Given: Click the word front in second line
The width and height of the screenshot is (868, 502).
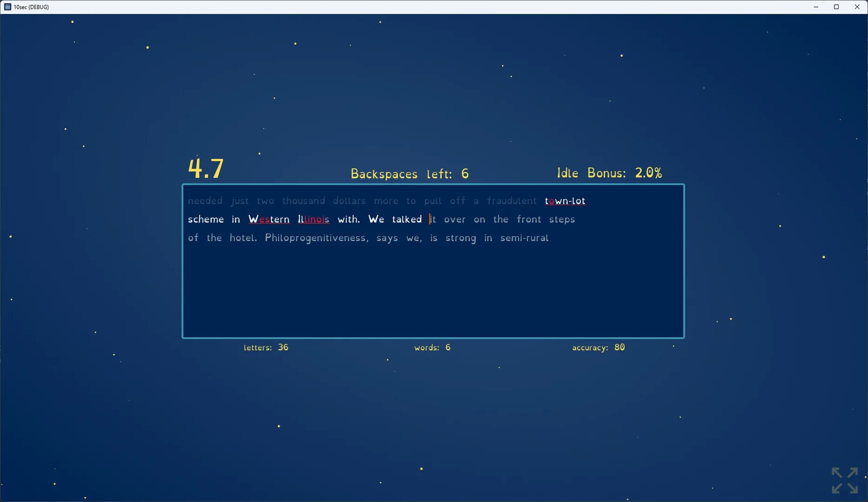Looking at the screenshot, I should pos(529,219).
